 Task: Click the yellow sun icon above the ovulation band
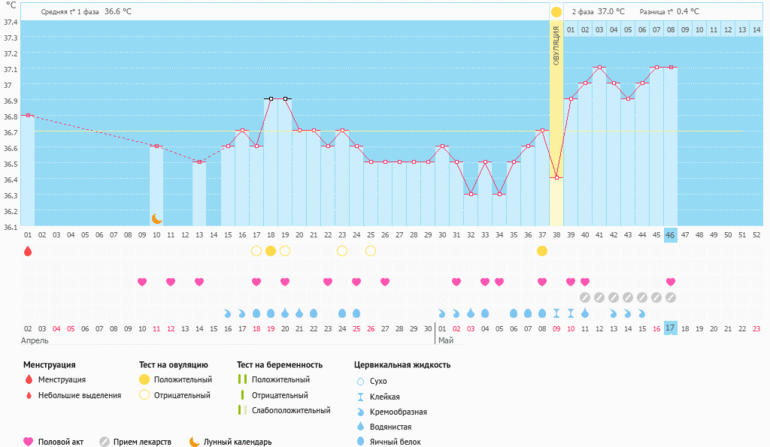pyautogui.click(x=556, y=12)
